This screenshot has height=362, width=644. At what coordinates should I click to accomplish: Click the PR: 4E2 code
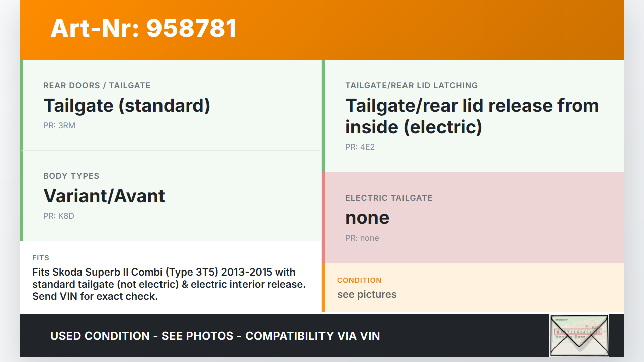tap(360, 147)
